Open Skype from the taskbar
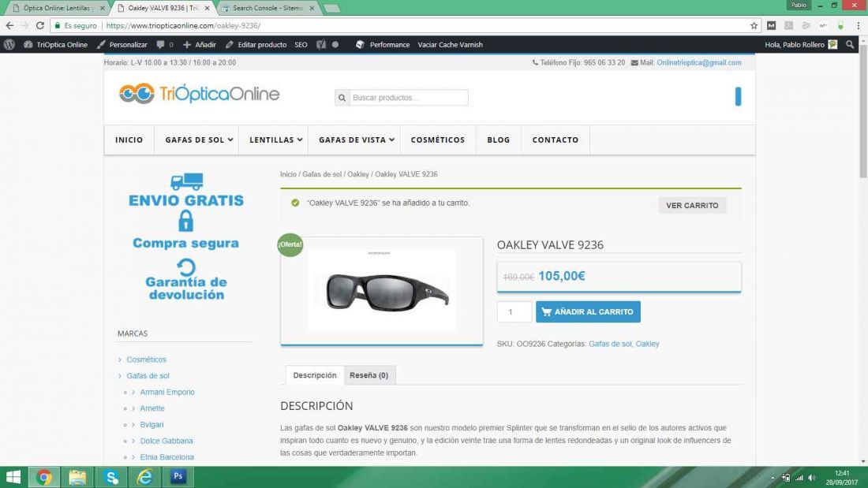Screen dimensions: 868x488 (111, 477)
